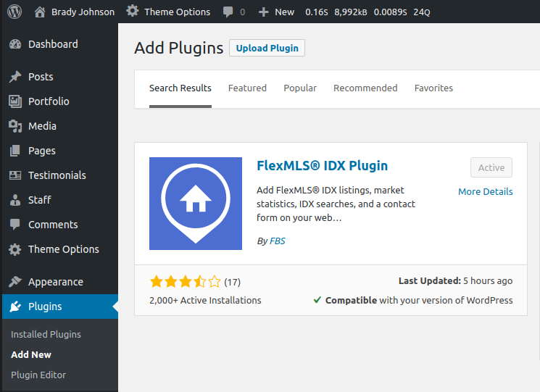Click the Plugins plug icon
Image resolution: width=540 pixels, height=392 pixels.
15,306
